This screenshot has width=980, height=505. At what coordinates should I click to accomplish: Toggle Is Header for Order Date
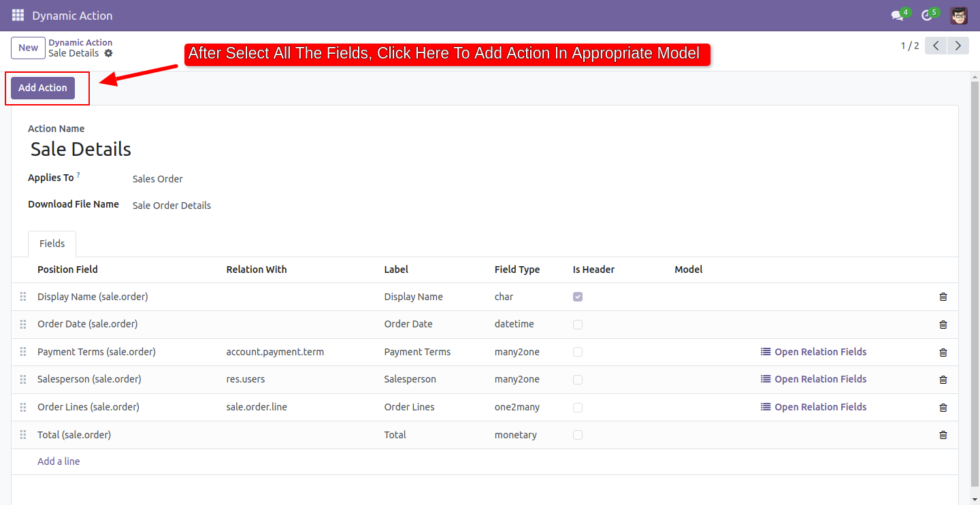click(x=578, y=325)
